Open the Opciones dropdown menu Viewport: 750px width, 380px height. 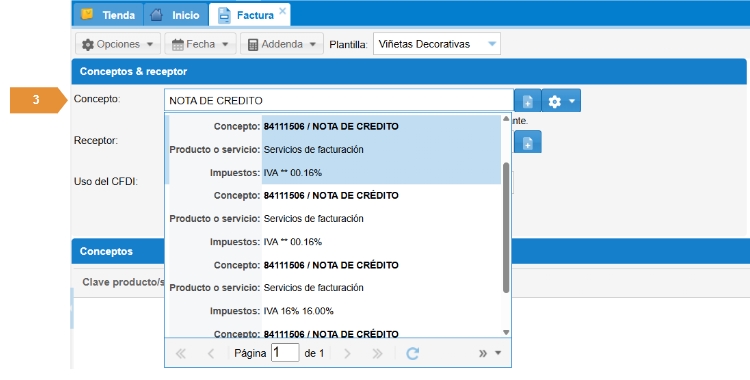click(x=117, y=44)
